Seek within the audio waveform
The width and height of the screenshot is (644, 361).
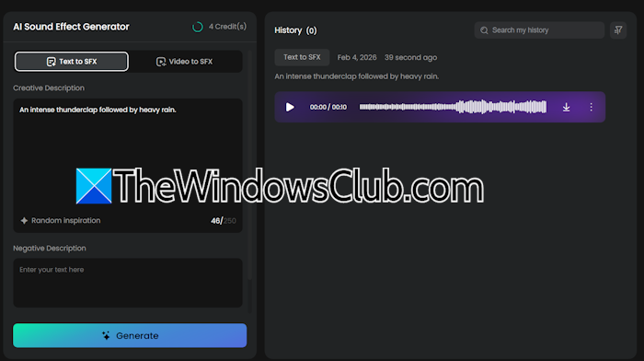(453, 107)
